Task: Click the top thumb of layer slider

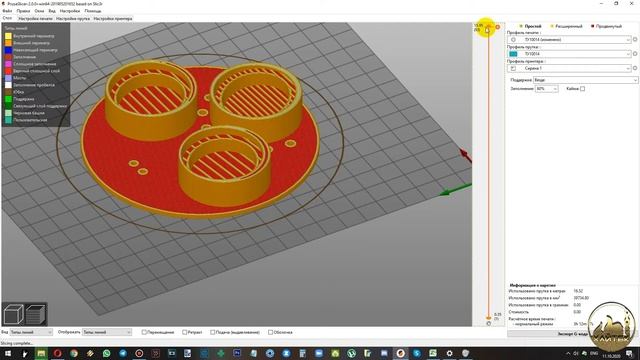Action: coord(488,27)
